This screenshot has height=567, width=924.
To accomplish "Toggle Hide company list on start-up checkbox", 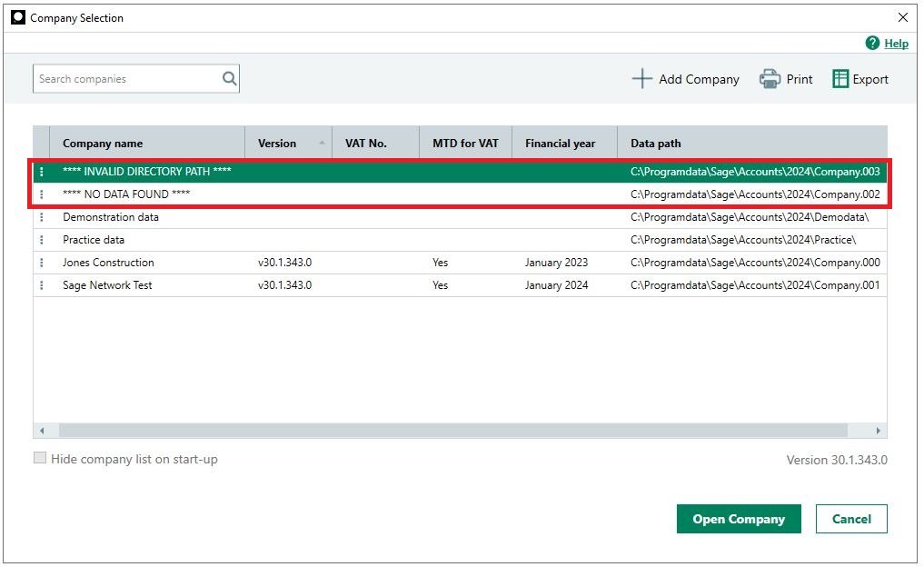I will click(39, 458).
